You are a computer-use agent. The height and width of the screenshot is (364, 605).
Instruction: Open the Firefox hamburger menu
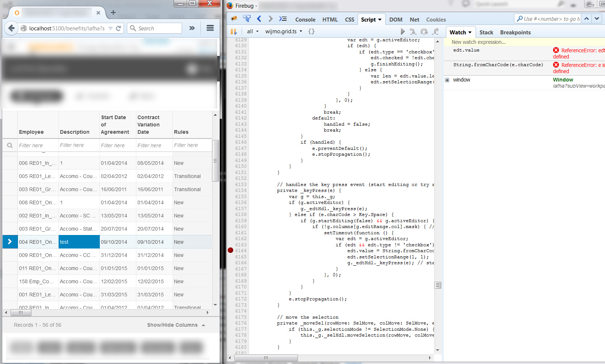click(x=210, y=28)
